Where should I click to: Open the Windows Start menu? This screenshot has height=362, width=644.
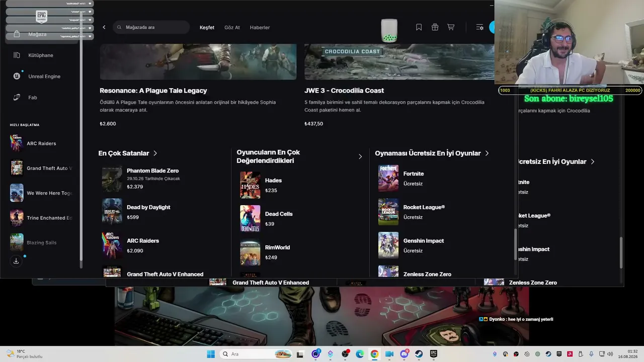click(211, 354)
